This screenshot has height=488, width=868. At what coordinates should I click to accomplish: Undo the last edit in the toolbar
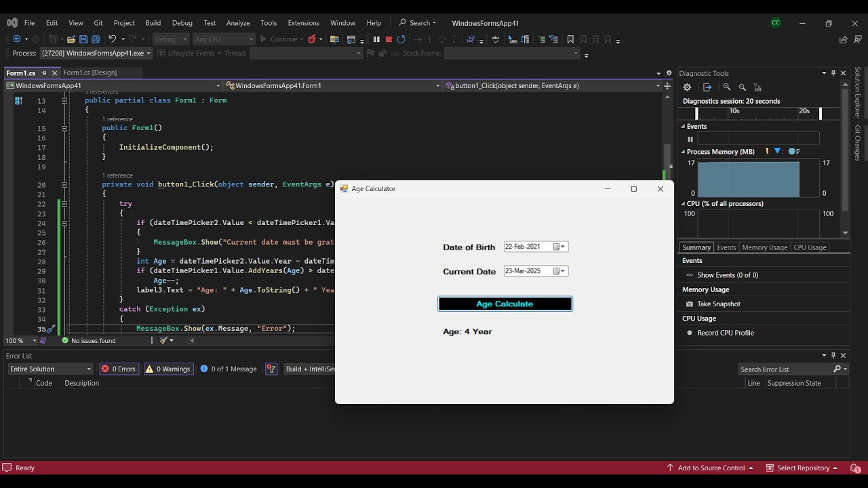pos(113,39)
